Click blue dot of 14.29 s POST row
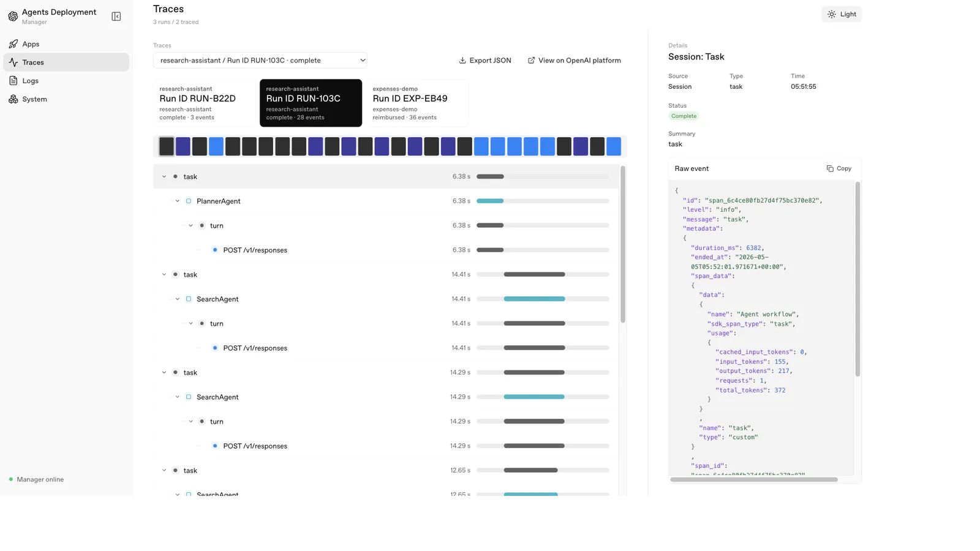 click(x=215, y=446)
